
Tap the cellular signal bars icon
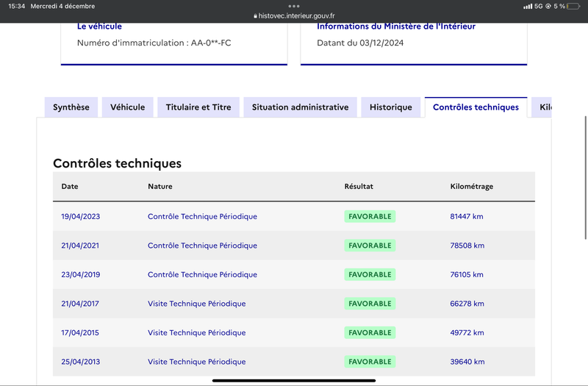(x=528, y=6)
